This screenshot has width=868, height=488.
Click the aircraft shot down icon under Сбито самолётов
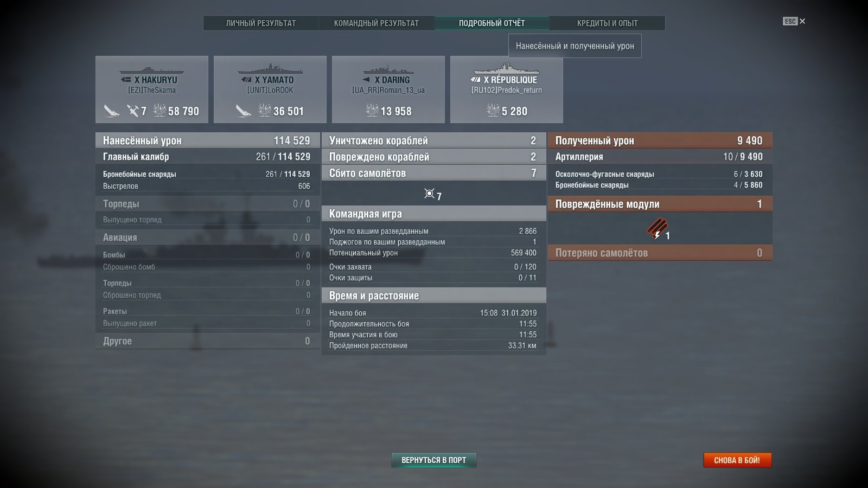click(x=429, y=194)
